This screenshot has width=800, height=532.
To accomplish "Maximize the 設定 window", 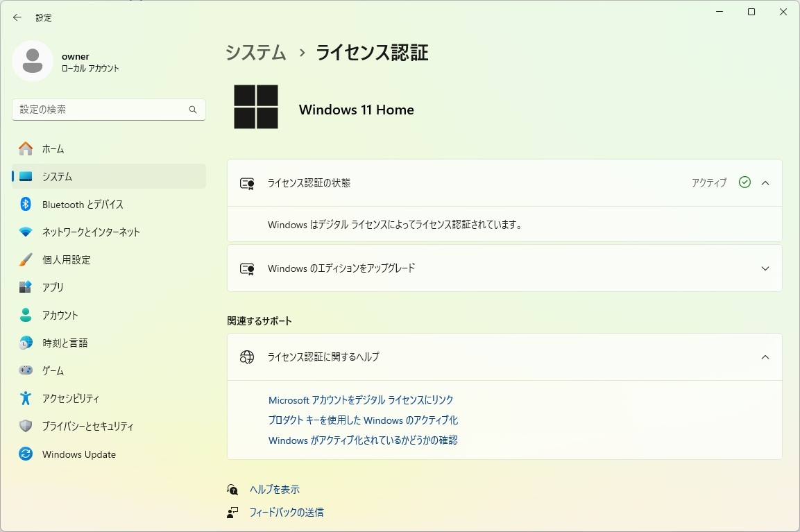I will pos(751,12).
